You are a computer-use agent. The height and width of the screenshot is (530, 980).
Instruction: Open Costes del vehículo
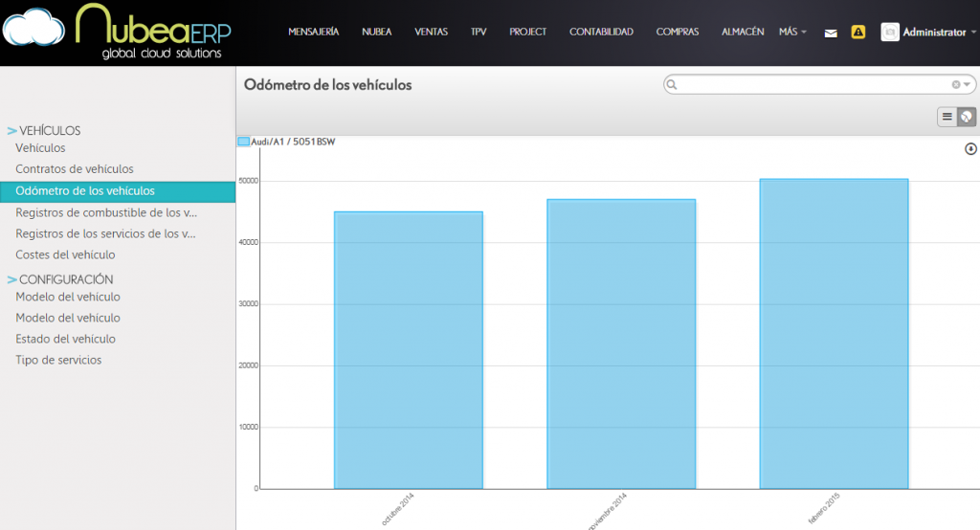(x=66, y=255)
